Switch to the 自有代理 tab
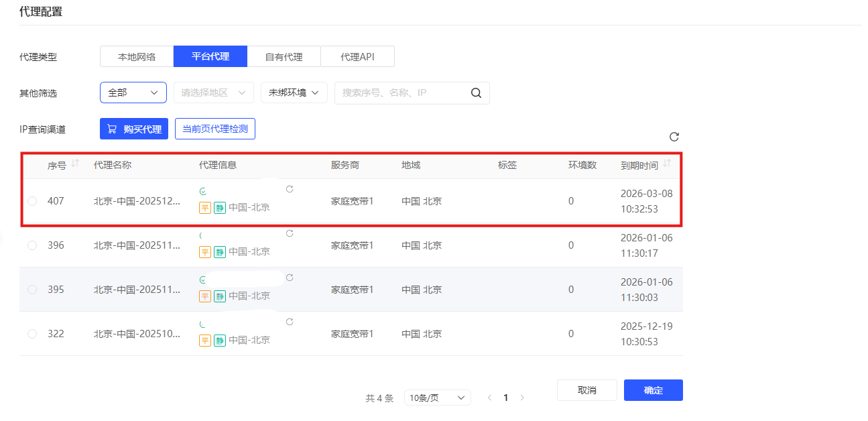Screen dimensions: 868x421 [284, 56]
